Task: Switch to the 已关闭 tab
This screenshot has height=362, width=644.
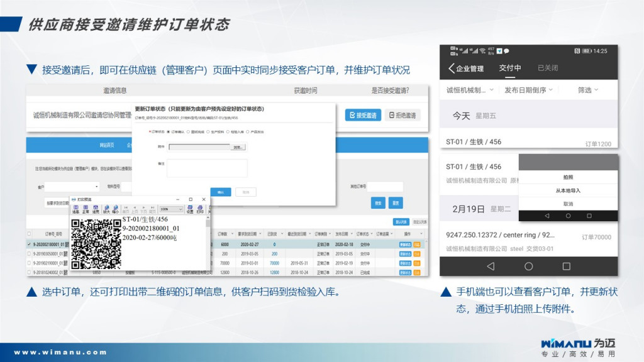Action: 548,68
